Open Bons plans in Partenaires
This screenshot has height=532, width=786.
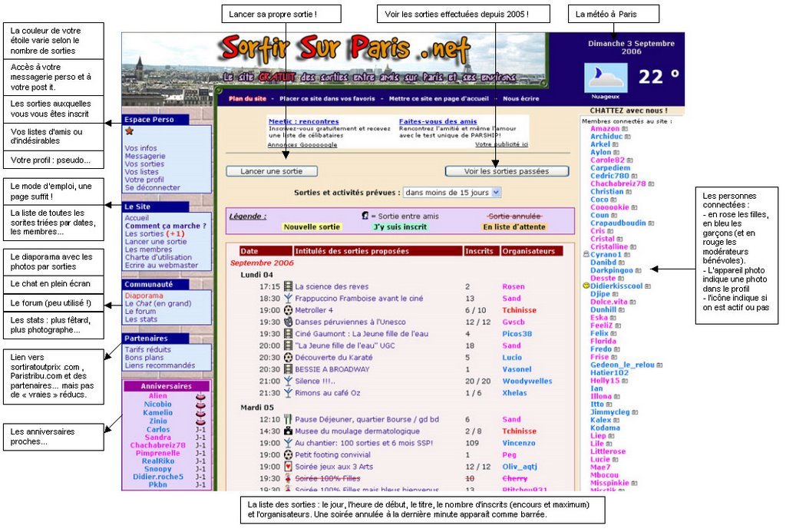click(x=144, y=358)
